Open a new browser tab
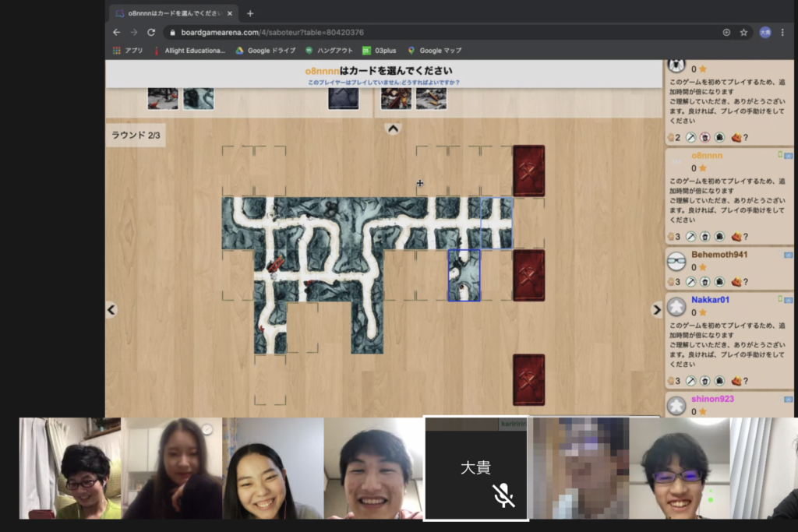The width and height of the screenshot is (798, 532). tap(250, 14)
